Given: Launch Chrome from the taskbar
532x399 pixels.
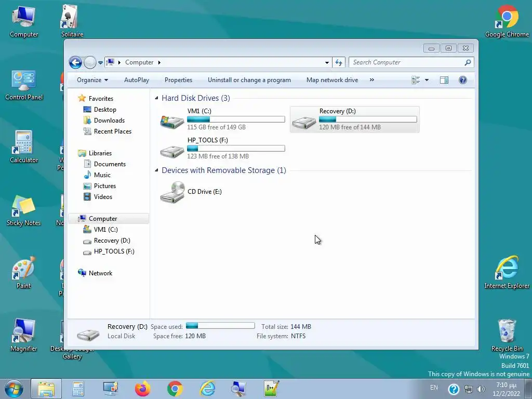Looking at the screenshot, I should click(175, 389).
